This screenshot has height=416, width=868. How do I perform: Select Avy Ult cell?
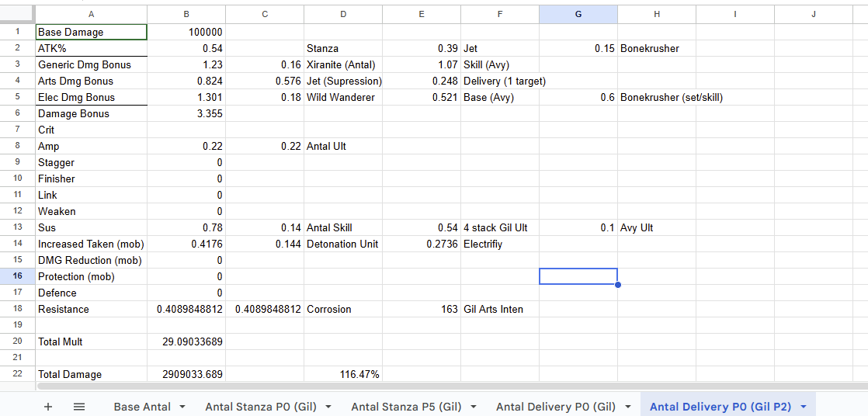pos(657,228)
